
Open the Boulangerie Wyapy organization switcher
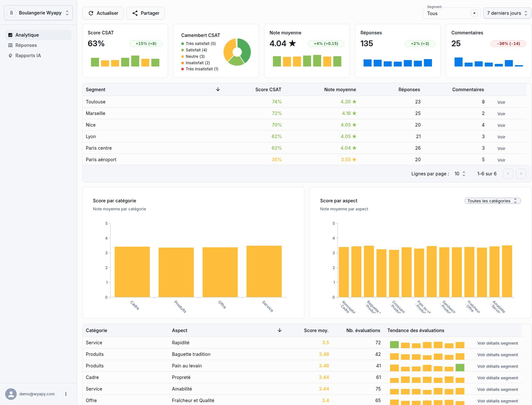(x=38, y=13)
